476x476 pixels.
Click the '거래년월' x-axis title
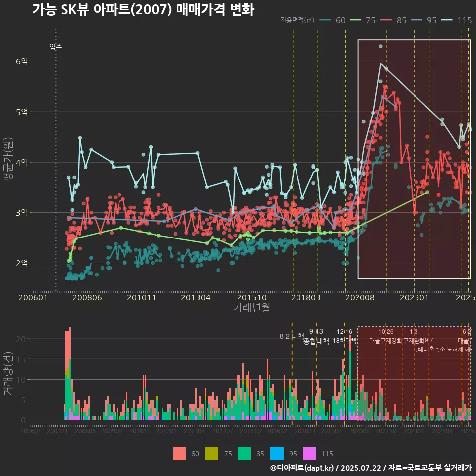(x=252, y=307)
